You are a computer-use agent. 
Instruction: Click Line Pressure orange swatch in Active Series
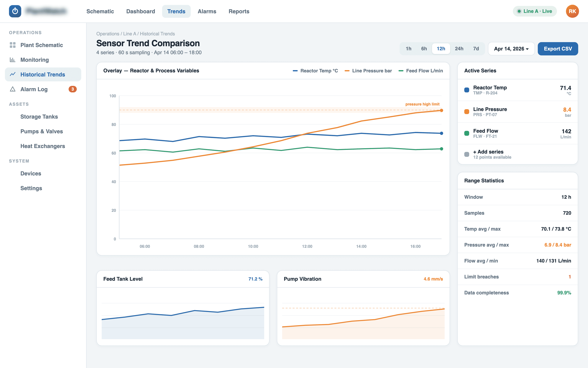pyautogui.click(x=467, y=111)
